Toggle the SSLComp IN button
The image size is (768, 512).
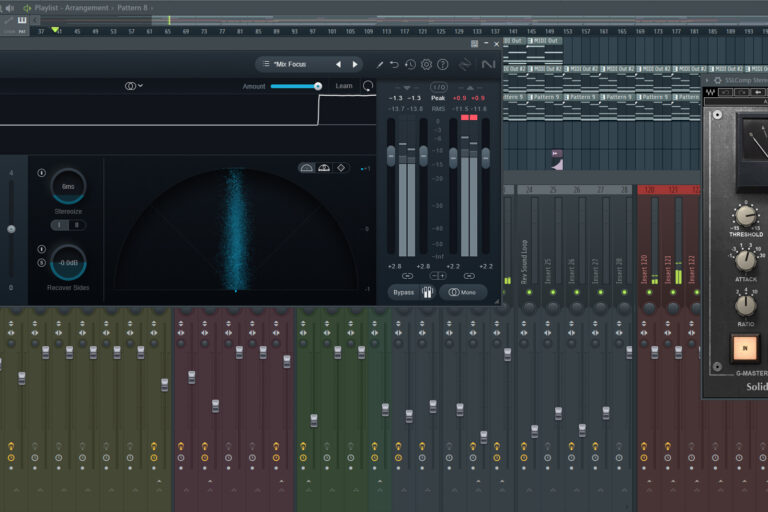coord(745,348)
